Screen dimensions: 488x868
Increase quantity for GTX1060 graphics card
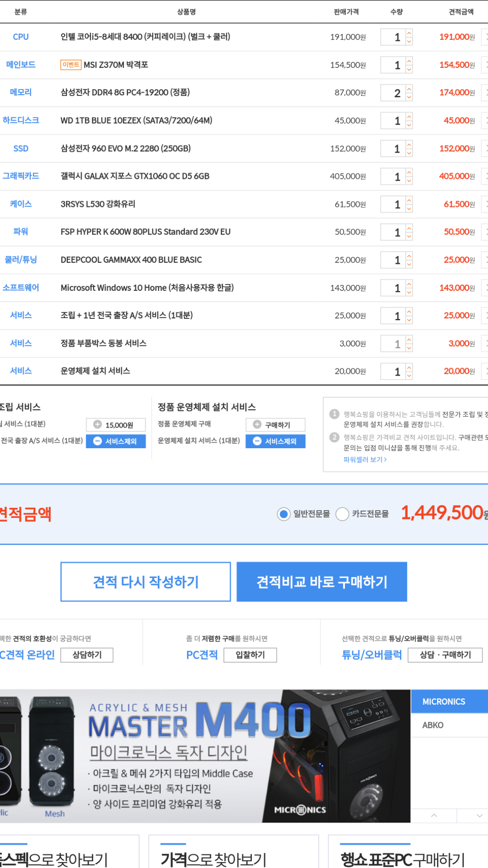(409, 172)
